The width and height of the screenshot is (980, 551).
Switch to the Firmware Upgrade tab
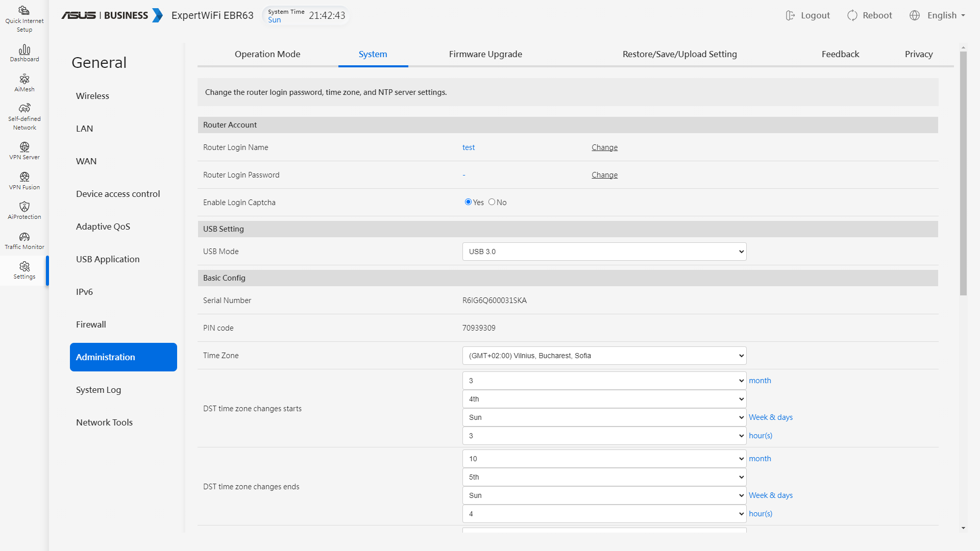(485, 54)
